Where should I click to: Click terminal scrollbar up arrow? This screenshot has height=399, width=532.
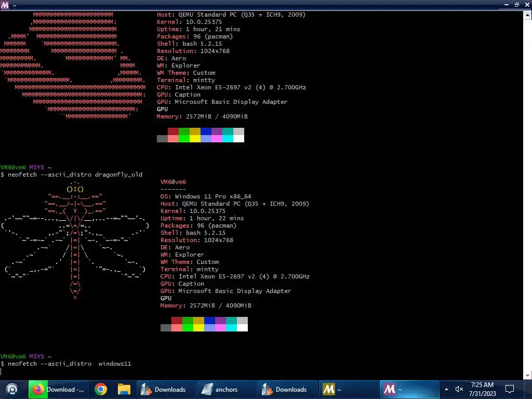pos(528,15)
